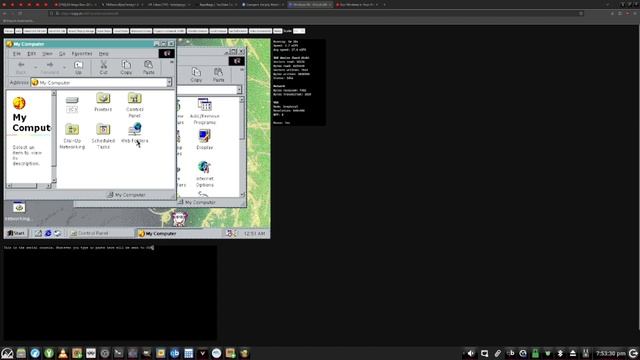Click the Internet Explorer quick launch icon
Screen dimensions: 640x360
point(48,233)
